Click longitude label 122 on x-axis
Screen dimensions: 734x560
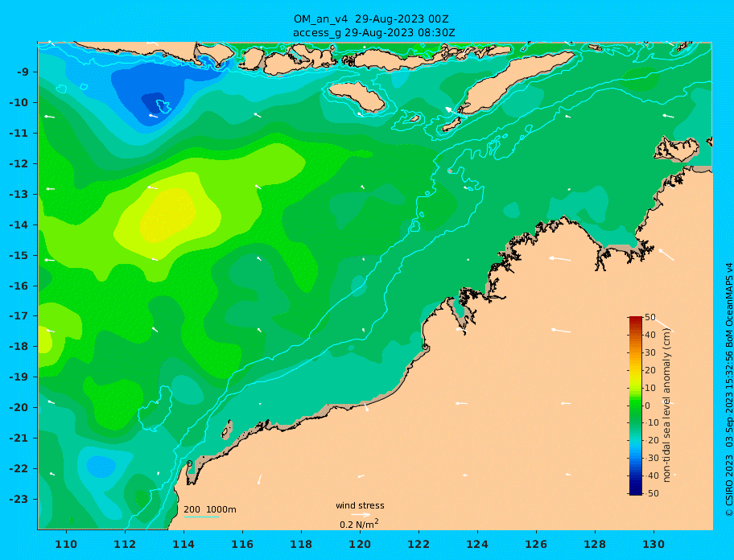419,544
